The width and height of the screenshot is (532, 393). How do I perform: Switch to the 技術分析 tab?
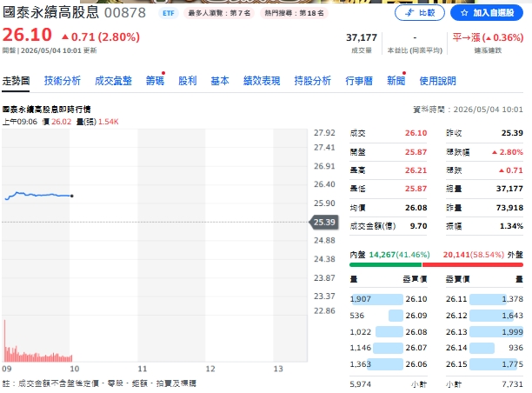[x=62, y=81]
